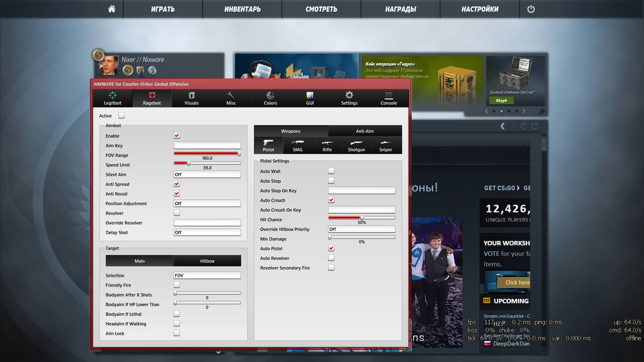Switch to the Anti-Aim subtab
644x362 pixels.
click(x=365, y=131)
